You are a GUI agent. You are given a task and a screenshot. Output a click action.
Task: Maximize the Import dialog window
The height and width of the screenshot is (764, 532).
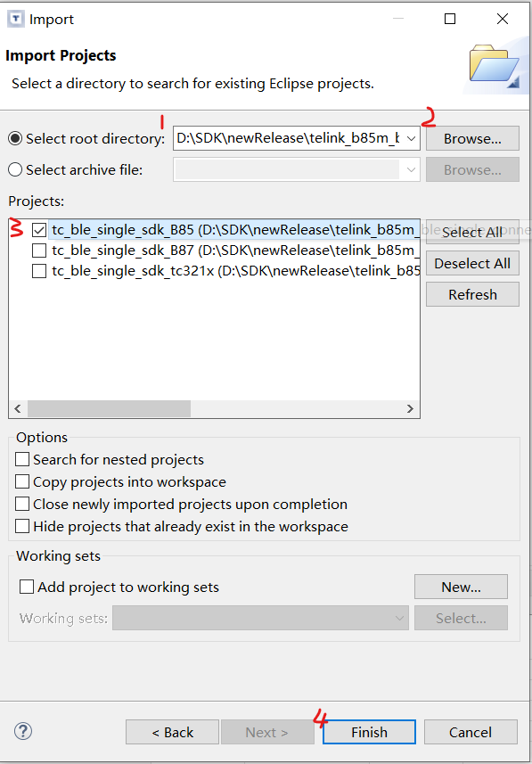click(x=450, y=19)
